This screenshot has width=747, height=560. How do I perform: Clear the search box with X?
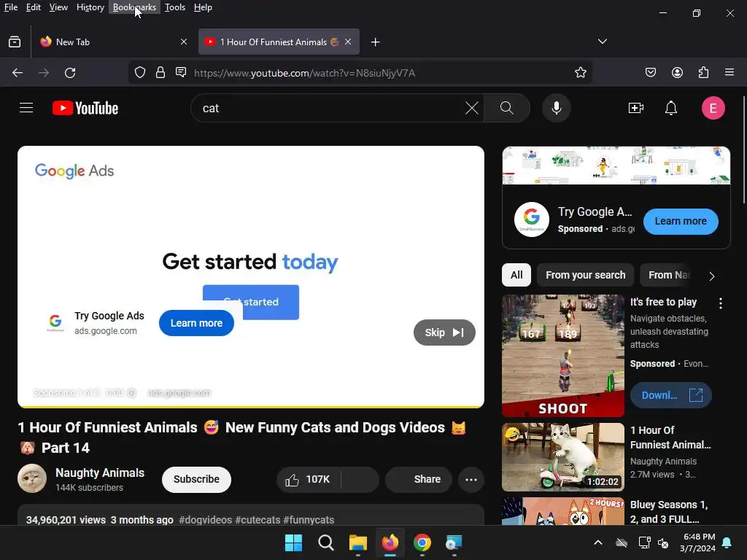click(x=472, y=108)
